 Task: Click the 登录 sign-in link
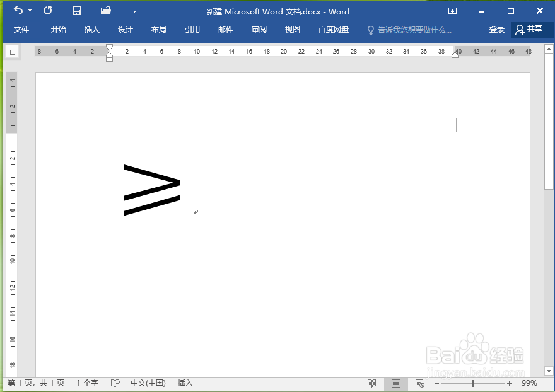[496, 29]
